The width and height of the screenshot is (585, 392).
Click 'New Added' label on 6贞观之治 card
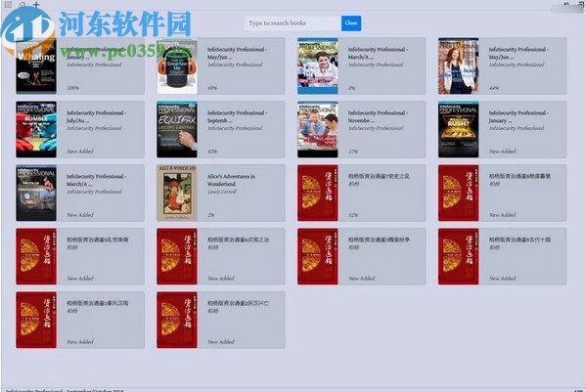pyautogui.click(x=221, y=279)
